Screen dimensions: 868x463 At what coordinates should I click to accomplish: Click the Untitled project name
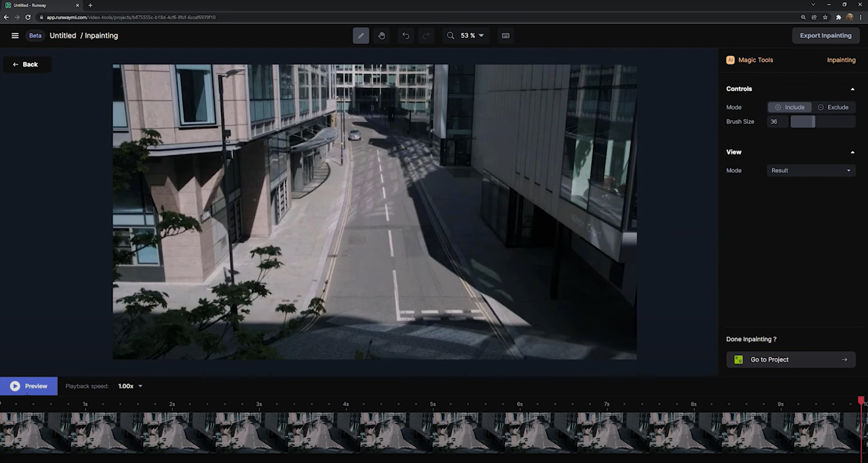63,36
